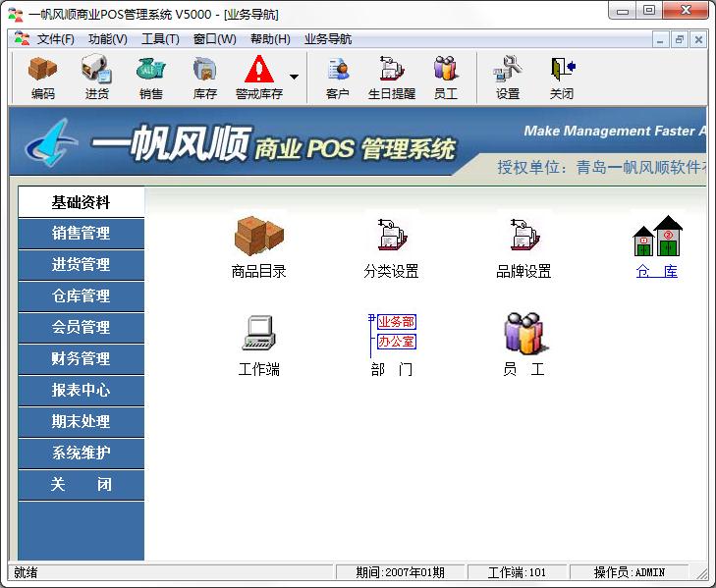Open the 销售 toolbar icon

150,78
